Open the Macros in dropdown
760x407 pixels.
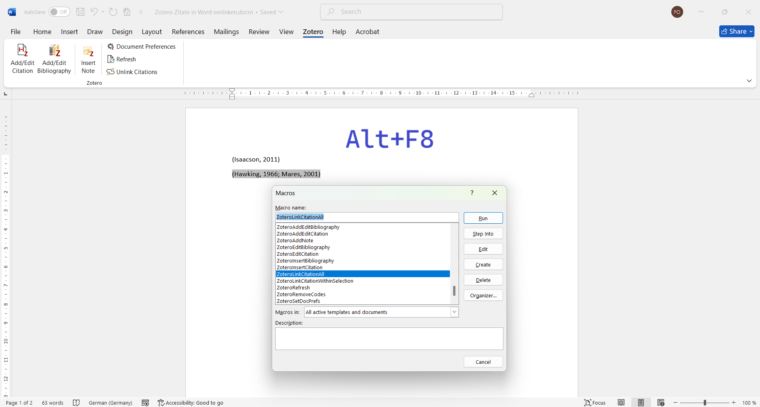coord(454,312)
